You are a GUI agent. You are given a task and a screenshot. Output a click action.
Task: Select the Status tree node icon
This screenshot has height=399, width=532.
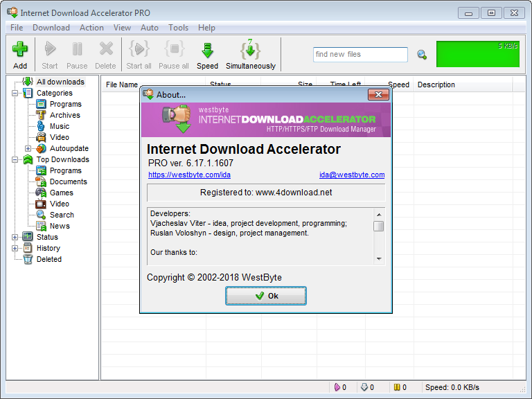(28, 237)
